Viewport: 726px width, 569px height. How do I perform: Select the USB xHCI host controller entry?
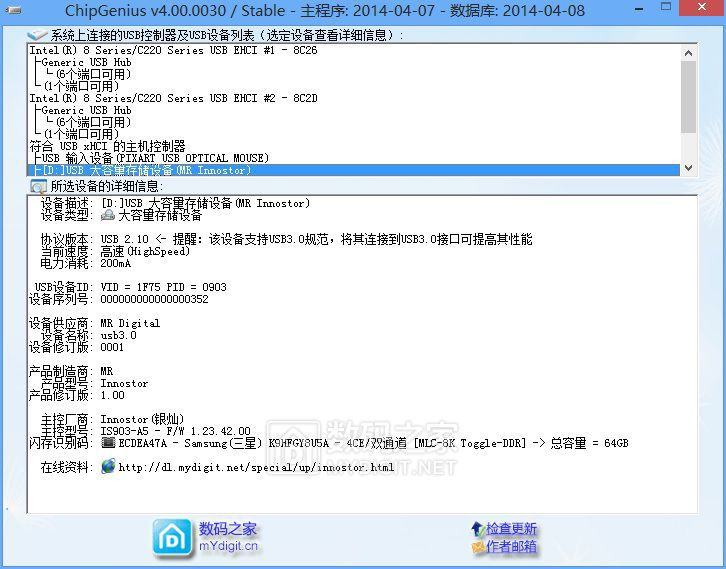point(107,146)
